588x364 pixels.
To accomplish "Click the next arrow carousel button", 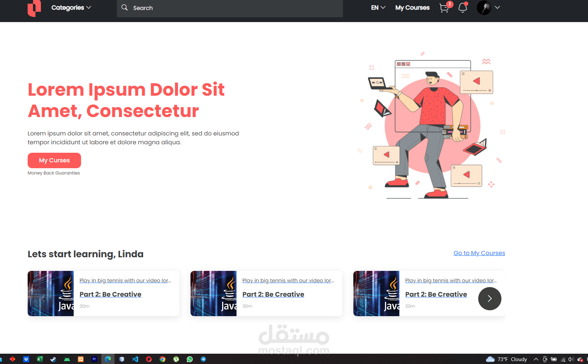I will pyautogui.click(x=490, y=298).
